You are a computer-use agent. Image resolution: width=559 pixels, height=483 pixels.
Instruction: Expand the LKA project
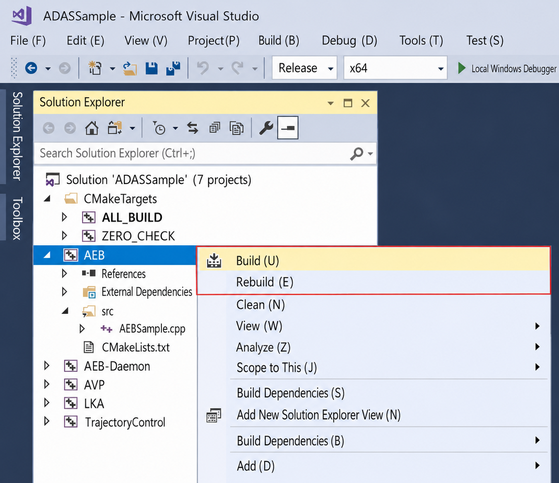click(x=47, y=402)
